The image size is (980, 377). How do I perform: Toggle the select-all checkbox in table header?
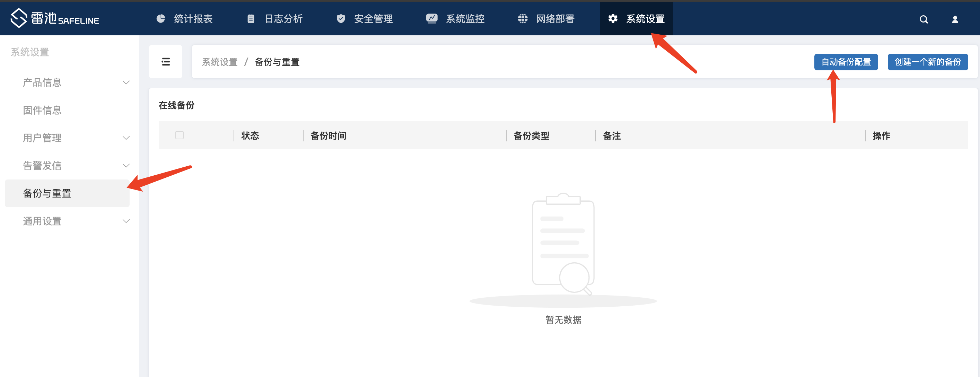(180, 135)
